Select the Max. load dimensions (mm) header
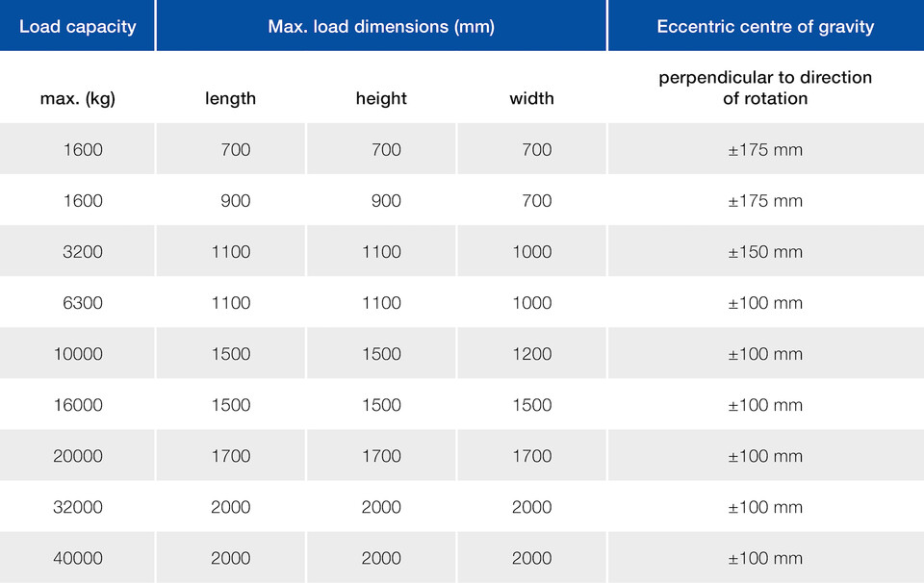 [381, 27]
